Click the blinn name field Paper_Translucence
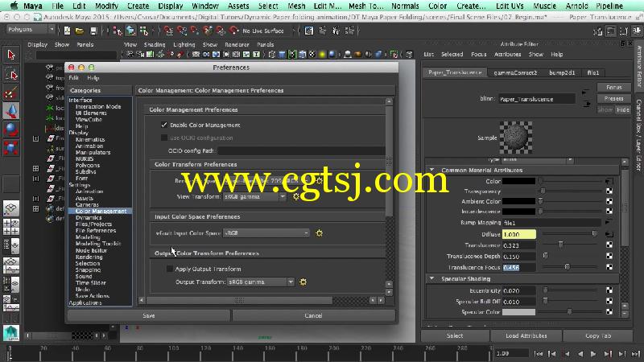Screen dimensions: 644x362 [537, 99]
